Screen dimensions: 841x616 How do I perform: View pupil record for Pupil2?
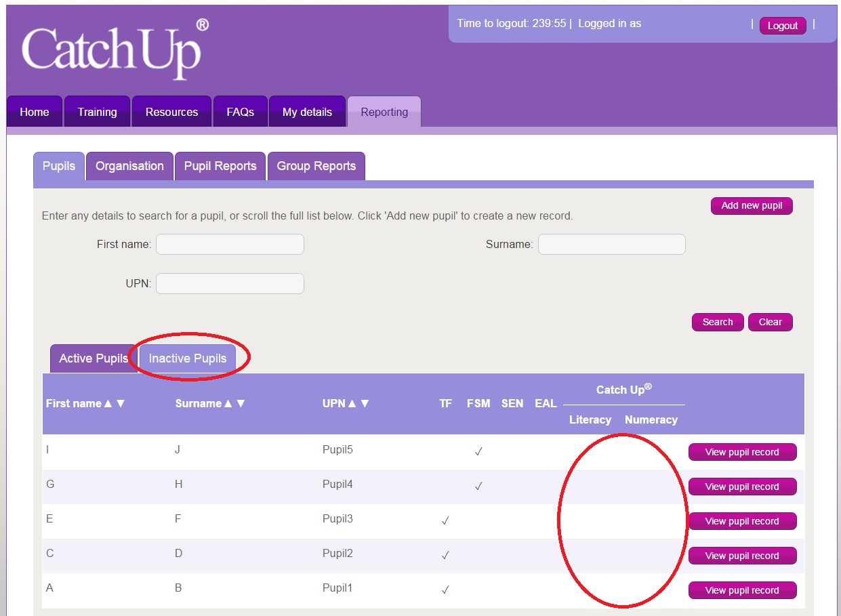[742, 556]
